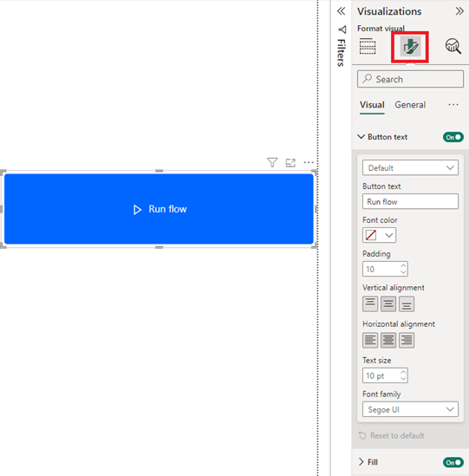Click the format pane Search box
Viewport: 469px width, 476px height.
point(410,79)
